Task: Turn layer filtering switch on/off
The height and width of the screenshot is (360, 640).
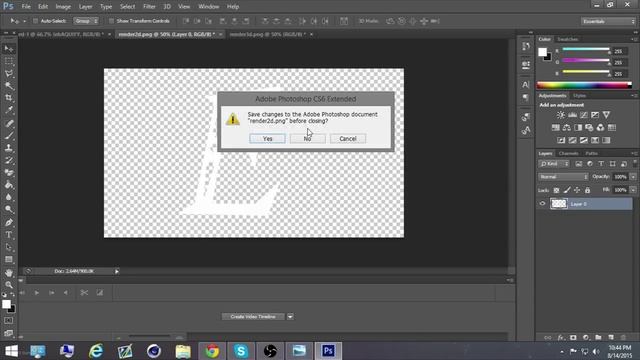Action: click(635, 163)
